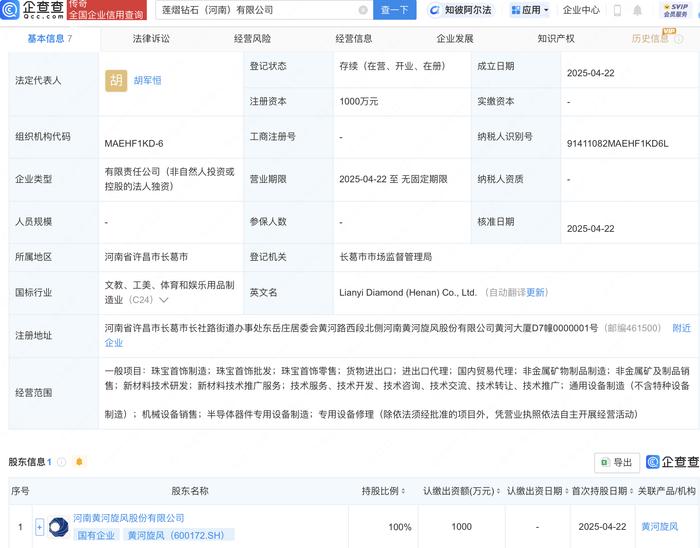Click 更新 next to English name
Image resolution: width=700 pixels, height=548 pixels.
pos(535,293)
